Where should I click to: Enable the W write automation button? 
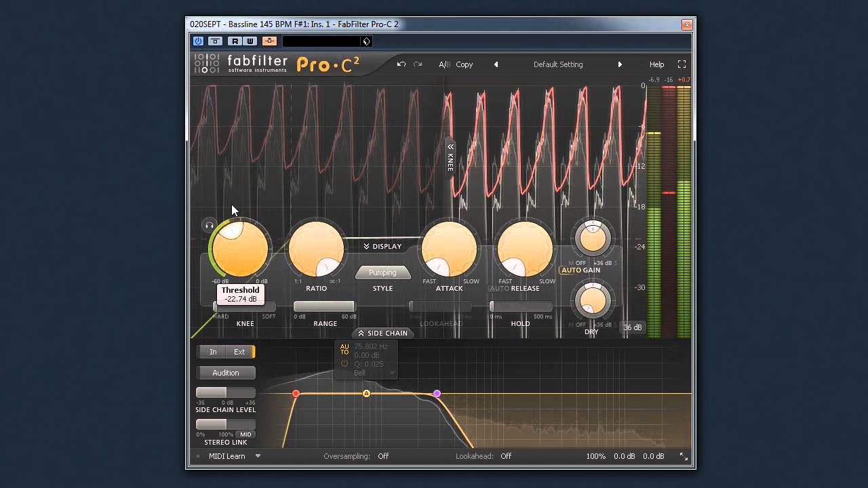(x=249, y=41)
